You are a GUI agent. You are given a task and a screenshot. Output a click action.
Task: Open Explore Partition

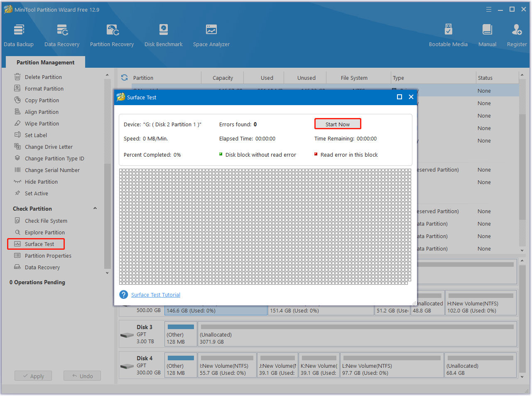[x=44, y=232]
